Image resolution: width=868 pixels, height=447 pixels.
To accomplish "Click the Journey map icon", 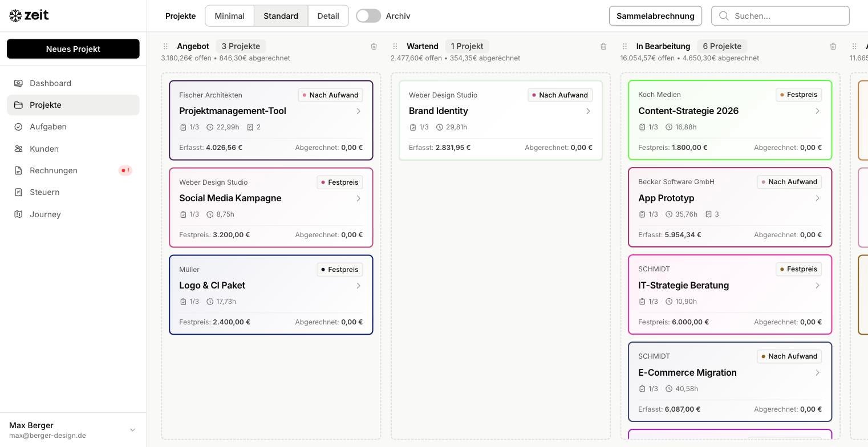I will 19,214.
